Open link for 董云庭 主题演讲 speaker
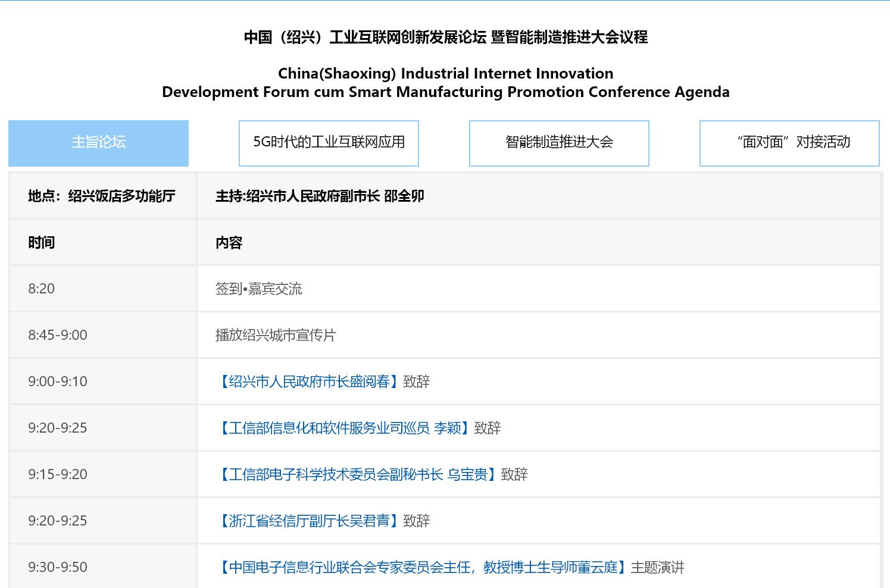The height and width of the screenshot is (588, 890). tap(423, 567)
